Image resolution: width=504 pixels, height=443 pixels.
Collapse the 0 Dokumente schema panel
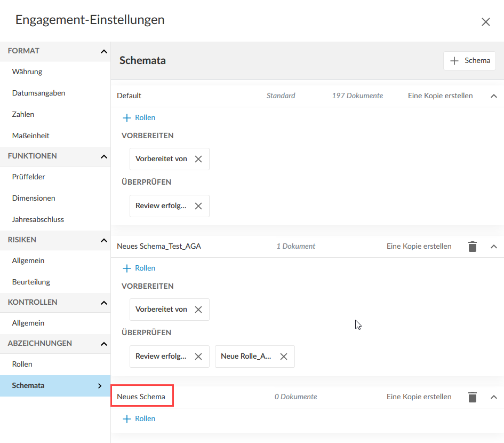pos(494,397)
